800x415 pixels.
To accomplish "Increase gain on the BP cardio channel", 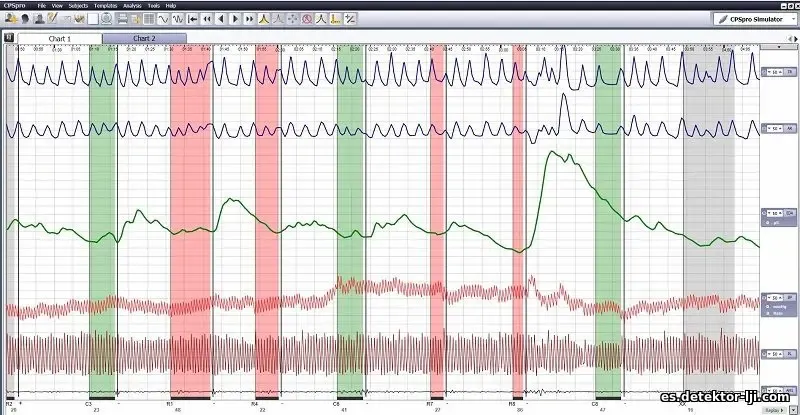I will coord(781,297).
